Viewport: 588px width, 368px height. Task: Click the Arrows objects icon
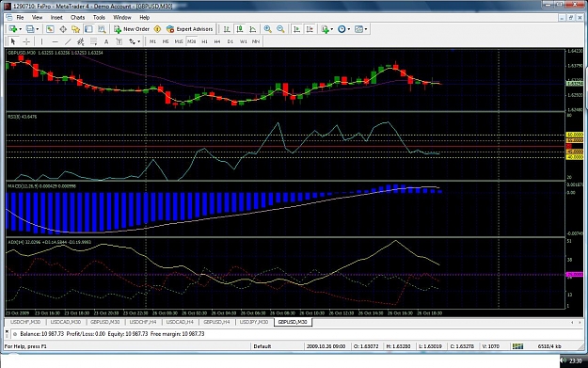point(132,41)
